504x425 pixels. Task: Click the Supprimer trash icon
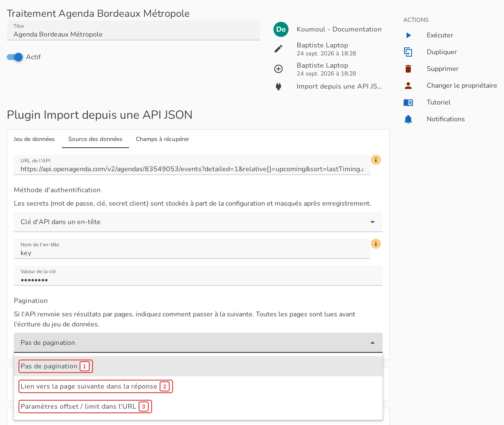pos(408,69)
